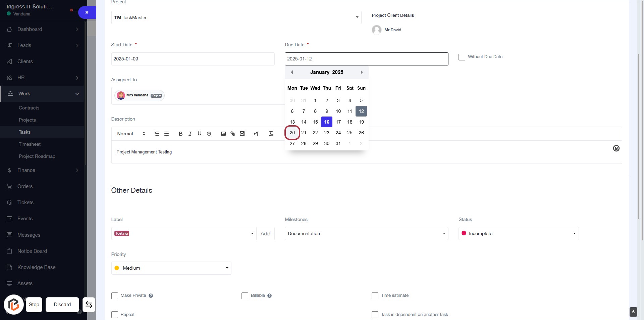Tick the Billable checkbox
The height and width of the screenshot is (320, 644).
pyautogui.click(x=245, y=296)
